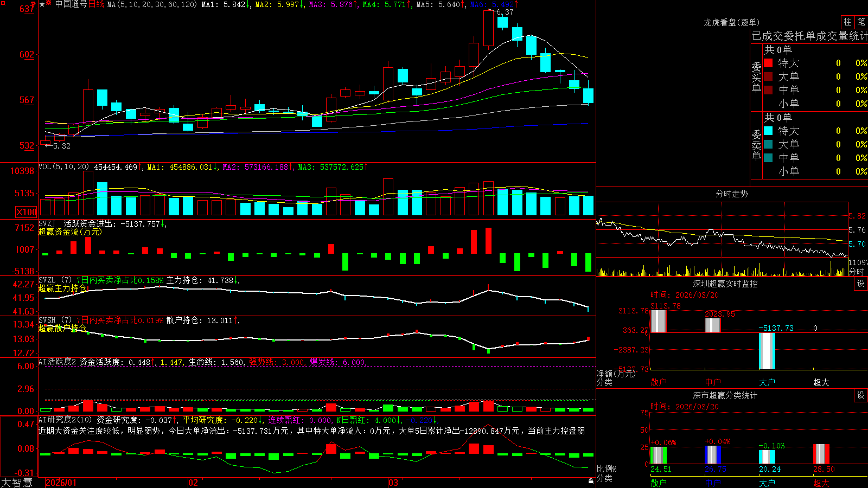
Task: Click the X100 volume unit box
Action: coord(27,212)
